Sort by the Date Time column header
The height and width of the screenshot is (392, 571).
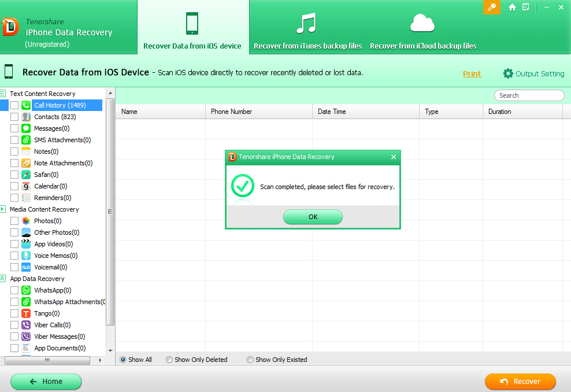(x=366, y=112)
